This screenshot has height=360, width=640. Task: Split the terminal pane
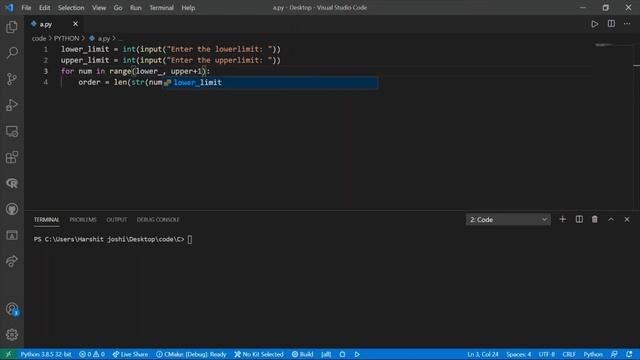pos(579,219)
